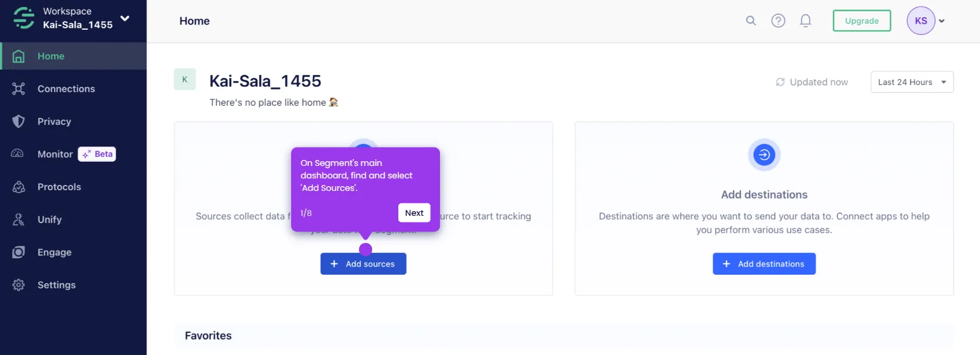Click the 1/8 step counter in tooltip
The width and height of the screenshot is (980, 355).
[306, 213]
